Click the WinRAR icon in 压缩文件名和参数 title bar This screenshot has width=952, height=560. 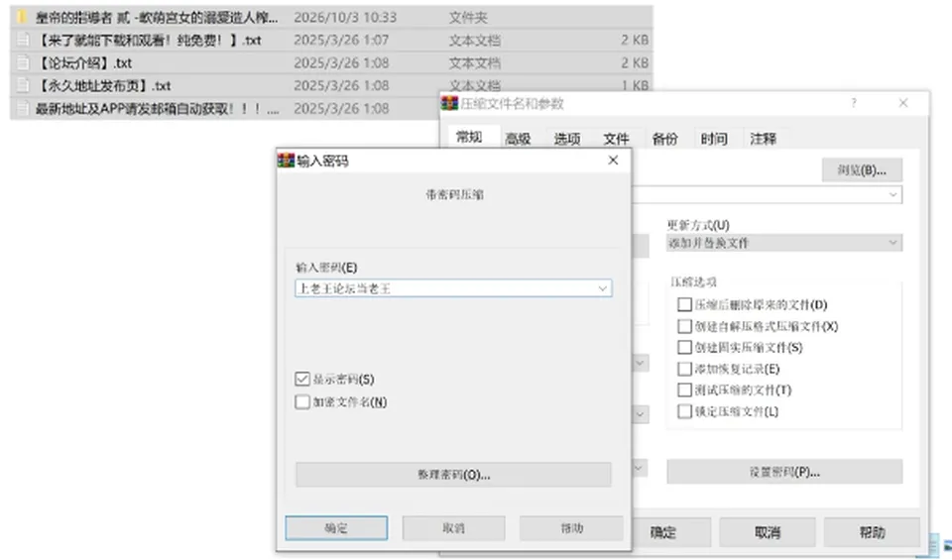[x=449, y=104]
